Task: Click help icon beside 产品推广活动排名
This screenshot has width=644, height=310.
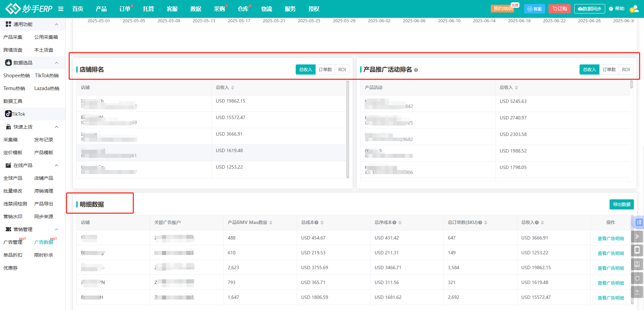Action: click(416, 70)
